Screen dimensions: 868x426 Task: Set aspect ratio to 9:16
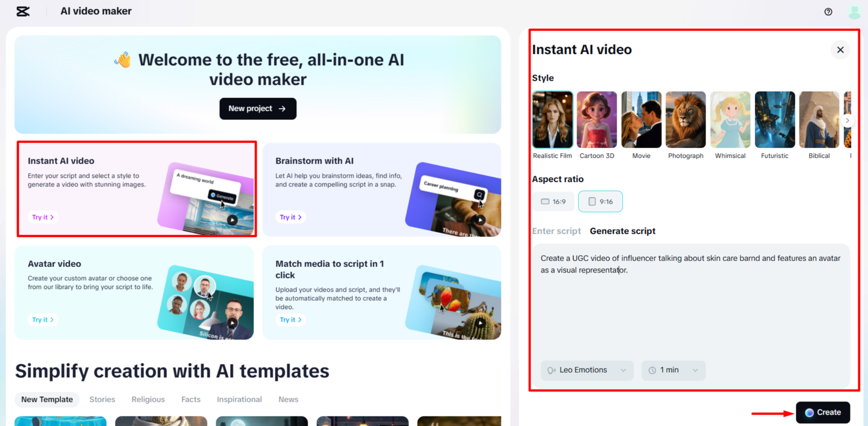click(600, 202)
